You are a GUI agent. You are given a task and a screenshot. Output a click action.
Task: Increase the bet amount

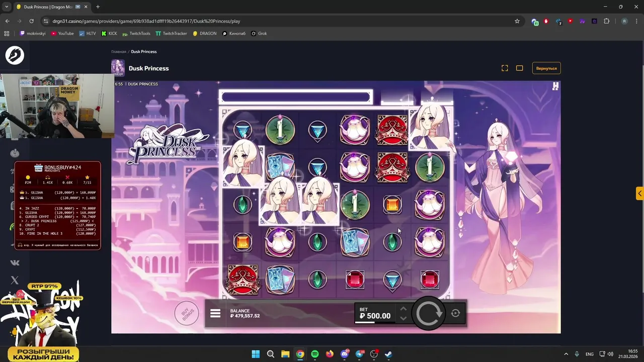(x=403, y=309)
